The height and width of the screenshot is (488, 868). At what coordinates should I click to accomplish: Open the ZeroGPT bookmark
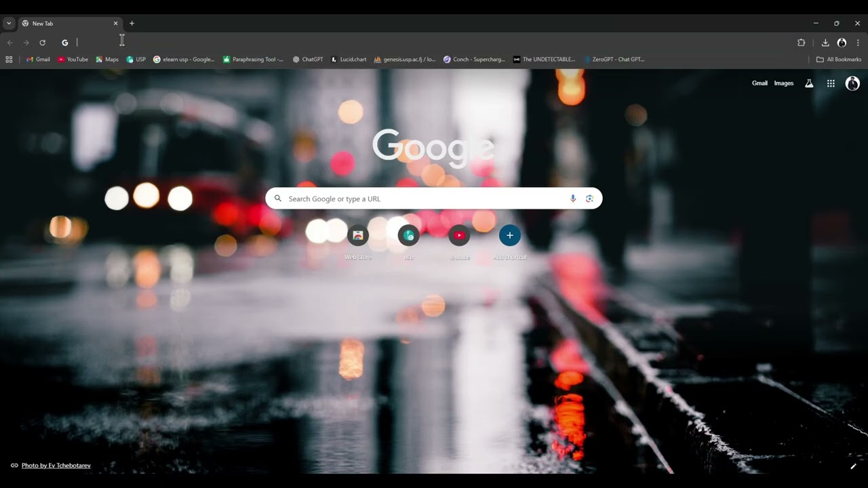[x=614, y=60]
